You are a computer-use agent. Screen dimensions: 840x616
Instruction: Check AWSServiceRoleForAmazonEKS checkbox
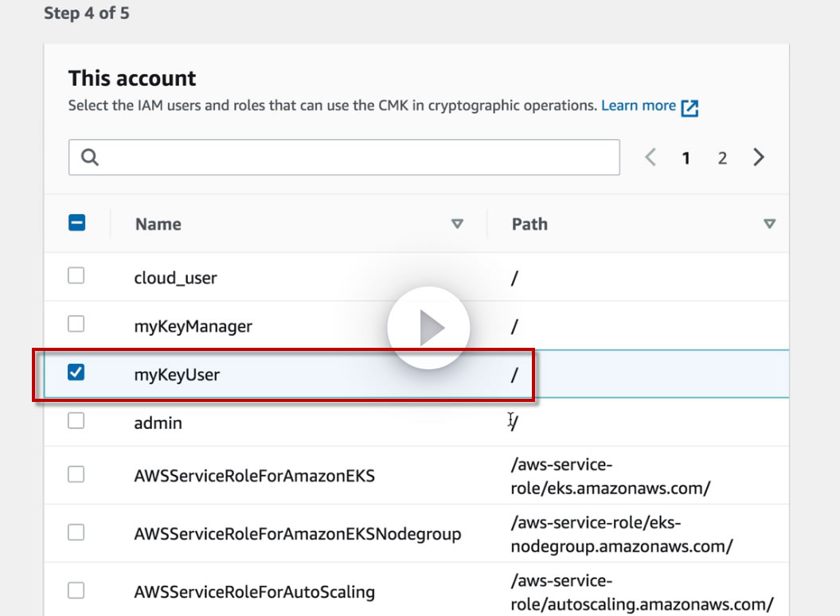(76, 474)
